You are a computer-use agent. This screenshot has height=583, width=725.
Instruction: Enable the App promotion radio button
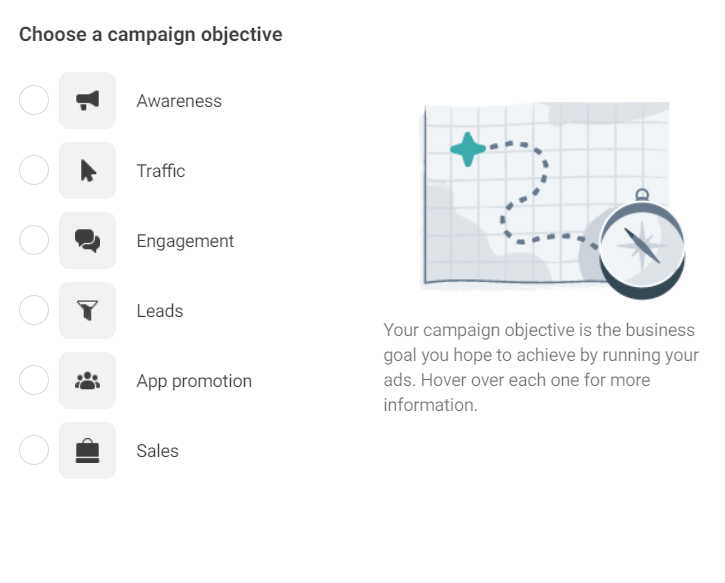[34, 381]
